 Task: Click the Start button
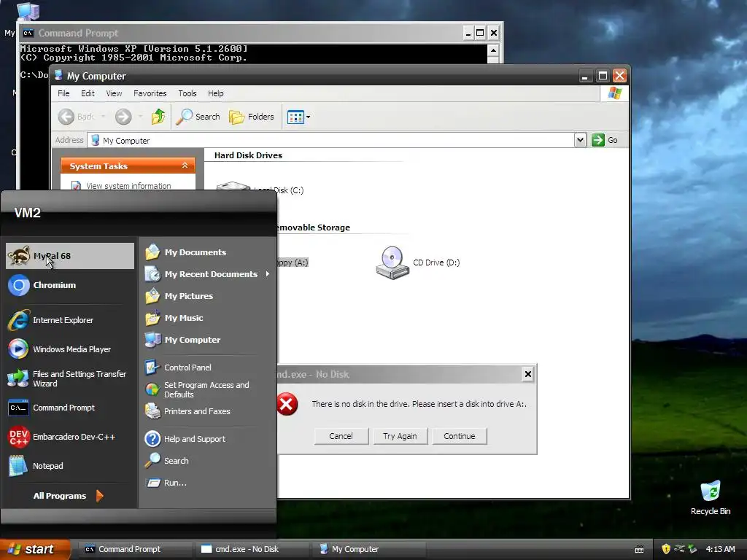click(x=35, y=549)
